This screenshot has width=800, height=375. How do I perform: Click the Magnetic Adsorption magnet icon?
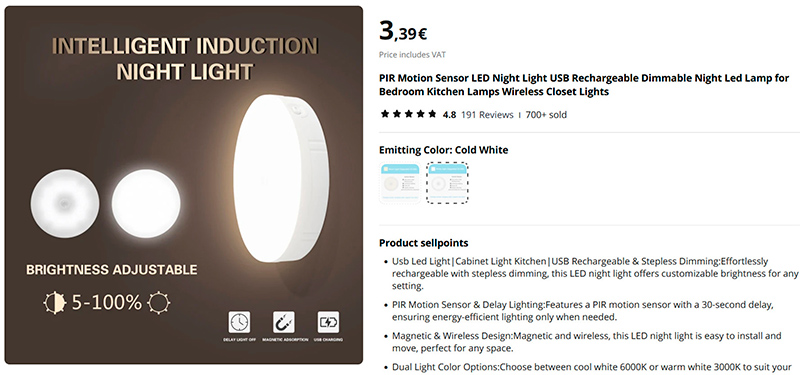click(x=284, y=322)
